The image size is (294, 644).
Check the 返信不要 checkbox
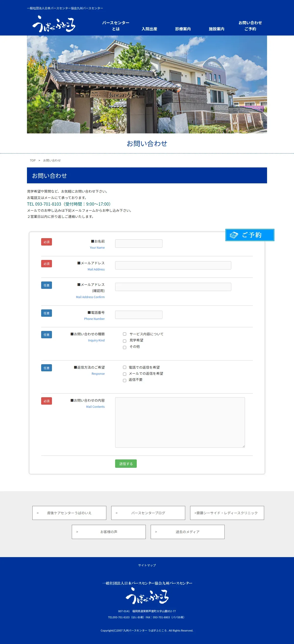(125, 380)
